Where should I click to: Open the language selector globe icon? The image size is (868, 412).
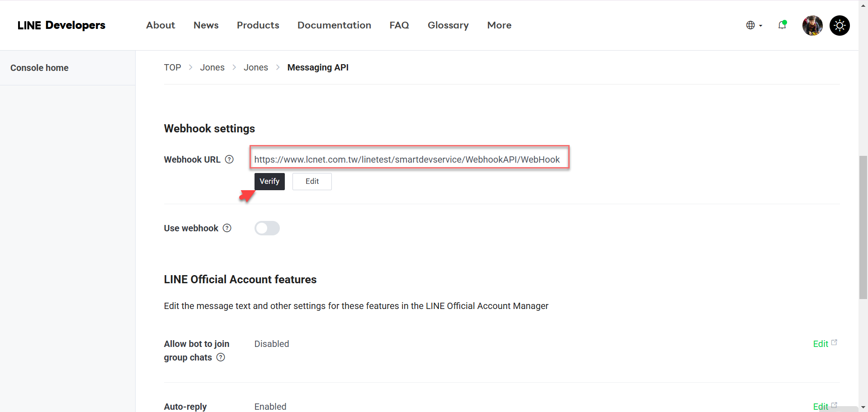(x=751, y=25)
